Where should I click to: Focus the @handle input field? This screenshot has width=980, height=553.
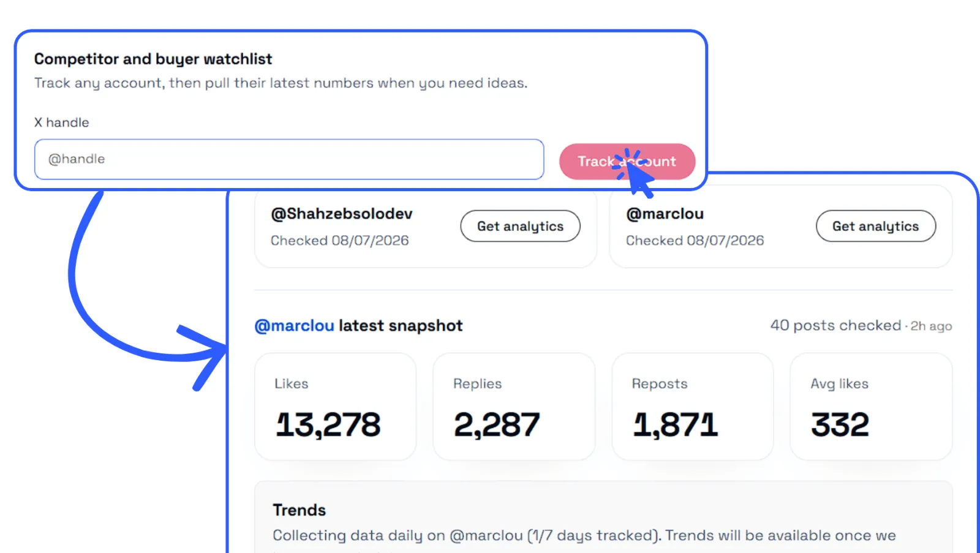[289, 159]
